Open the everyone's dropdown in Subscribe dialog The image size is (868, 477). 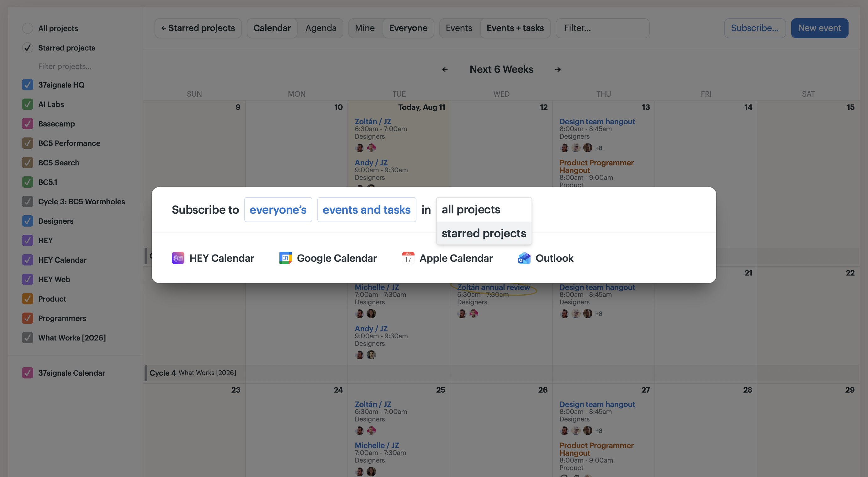[278, 210]
